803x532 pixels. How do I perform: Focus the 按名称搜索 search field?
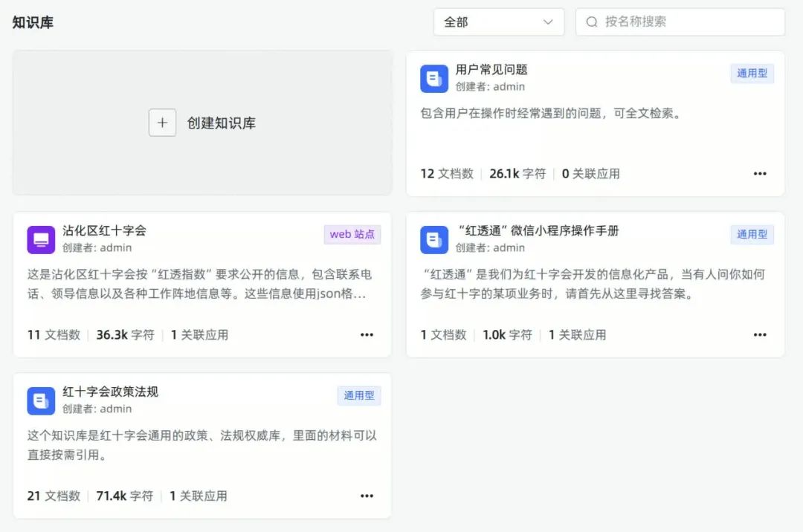coord(688,22)
